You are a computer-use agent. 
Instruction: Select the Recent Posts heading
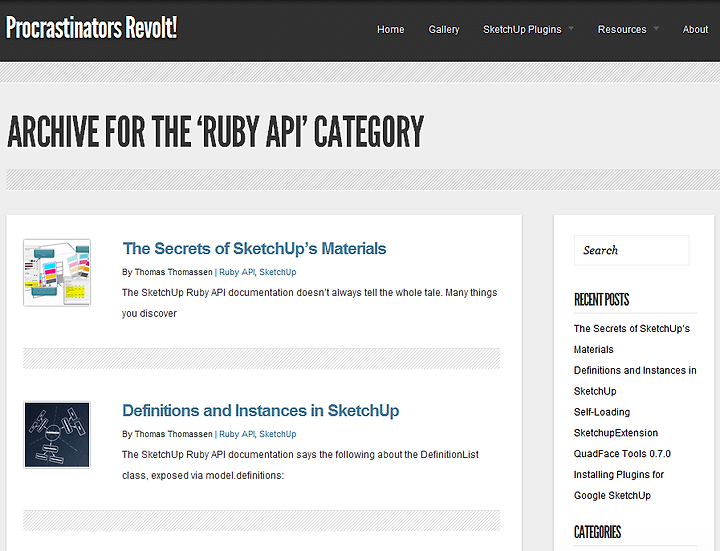pyautogui.click(x=602, y=300)
